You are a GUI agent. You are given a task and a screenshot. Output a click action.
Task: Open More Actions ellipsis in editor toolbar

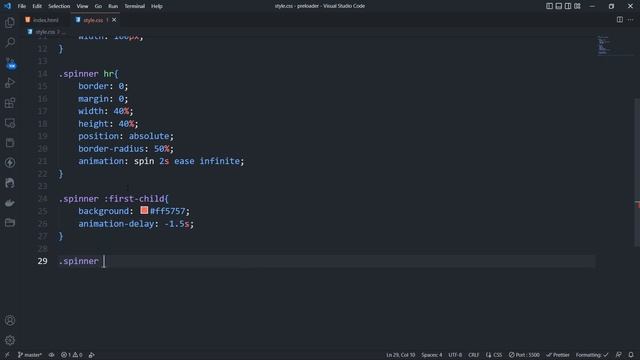(x=631, y=20)
